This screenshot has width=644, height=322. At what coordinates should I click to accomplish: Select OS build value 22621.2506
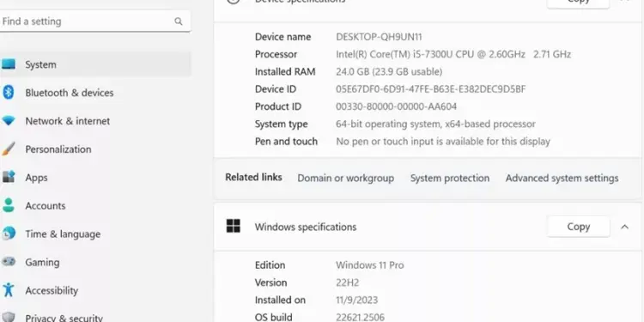(360, 318)
